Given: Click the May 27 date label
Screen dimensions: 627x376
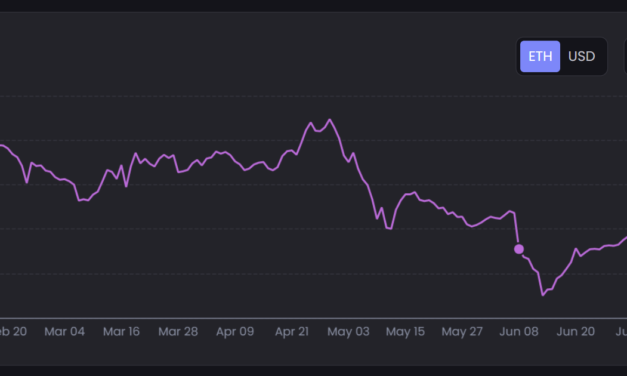Looking at the screenshot, I should [x=462, y=332].
